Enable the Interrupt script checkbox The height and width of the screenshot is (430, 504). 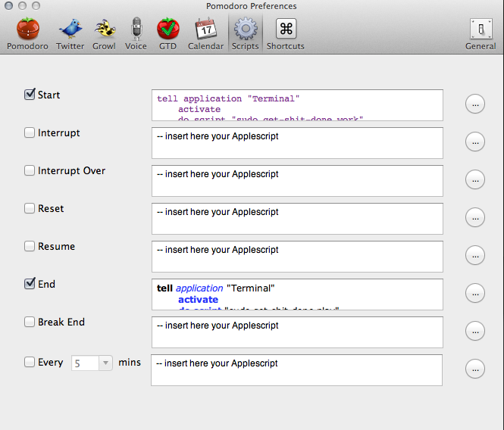click(30, 132)
